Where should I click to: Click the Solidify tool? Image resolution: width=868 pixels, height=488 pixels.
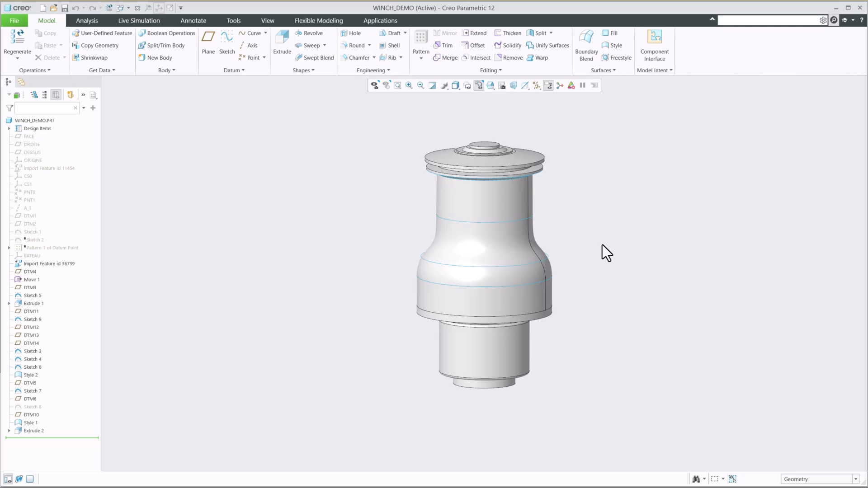(508, 45)
